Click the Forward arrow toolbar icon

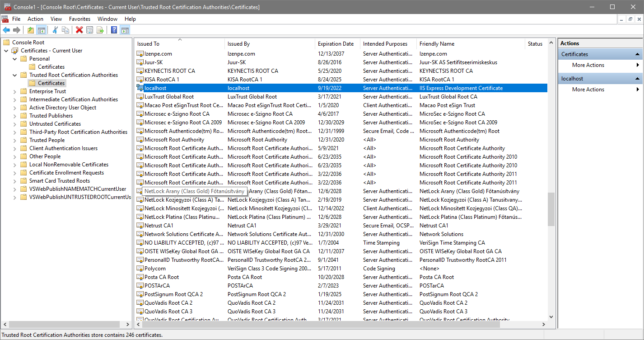[17, 30]
